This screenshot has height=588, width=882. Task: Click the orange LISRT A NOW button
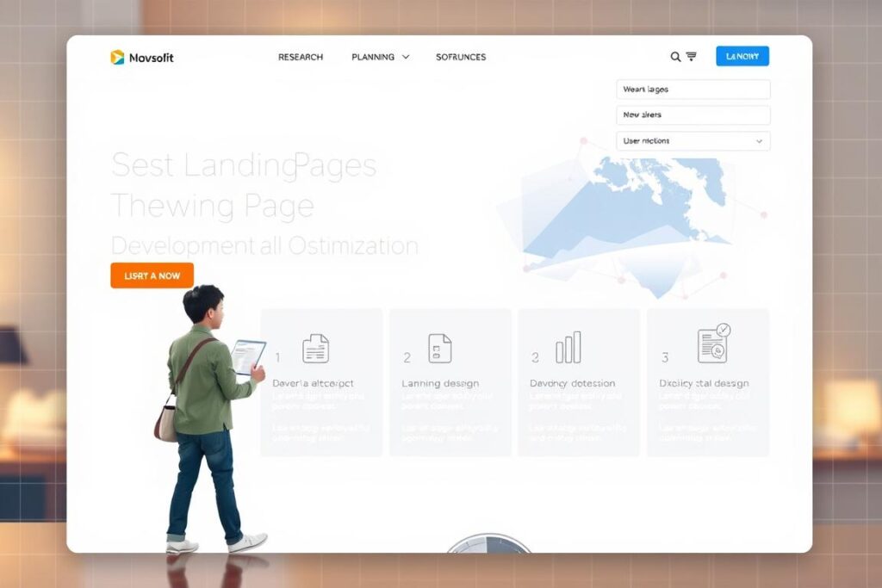[152, 275]
